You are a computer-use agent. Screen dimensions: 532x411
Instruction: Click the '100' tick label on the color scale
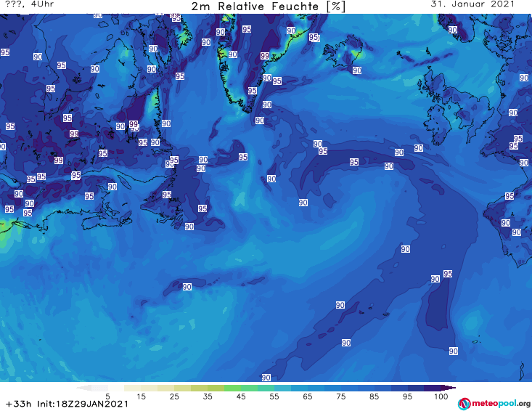tap(441, 396)
